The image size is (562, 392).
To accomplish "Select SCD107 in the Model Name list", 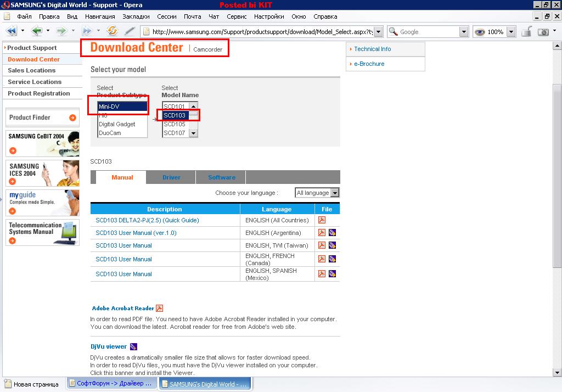I will [x=174, y=133].
